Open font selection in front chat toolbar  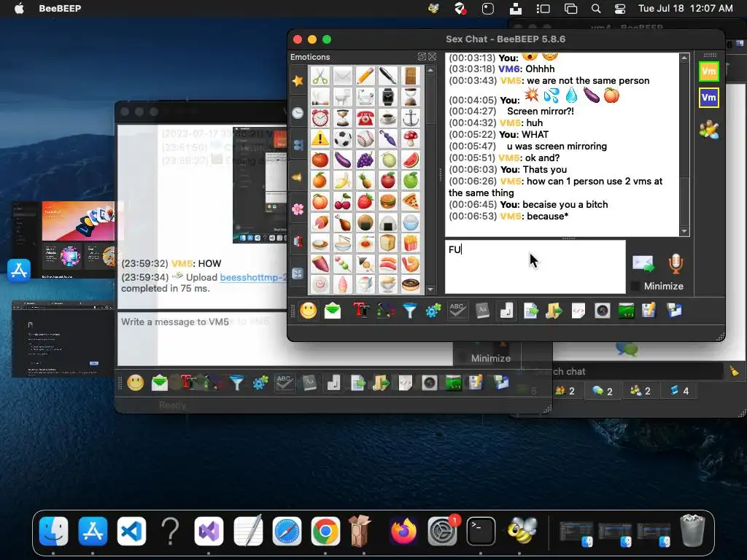pyautogui.click(x=361, y=311)
